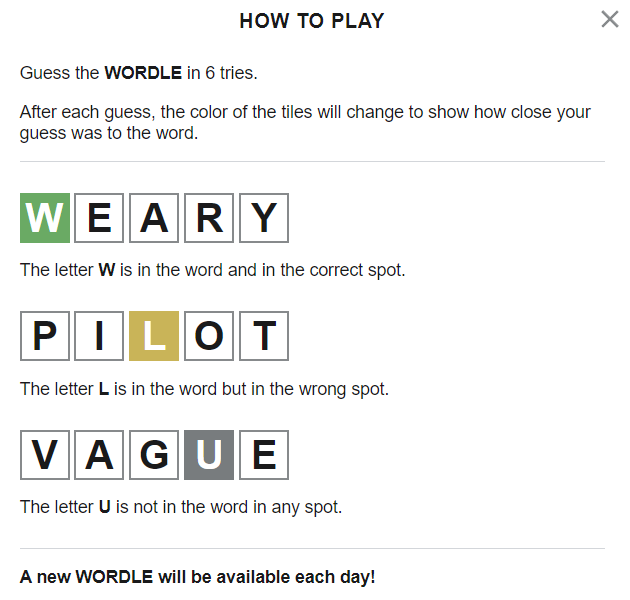The height and width of the screenshot is (600, 630).
Task: Click the A tile in VAGUE
Action: (x=99, y=455)
